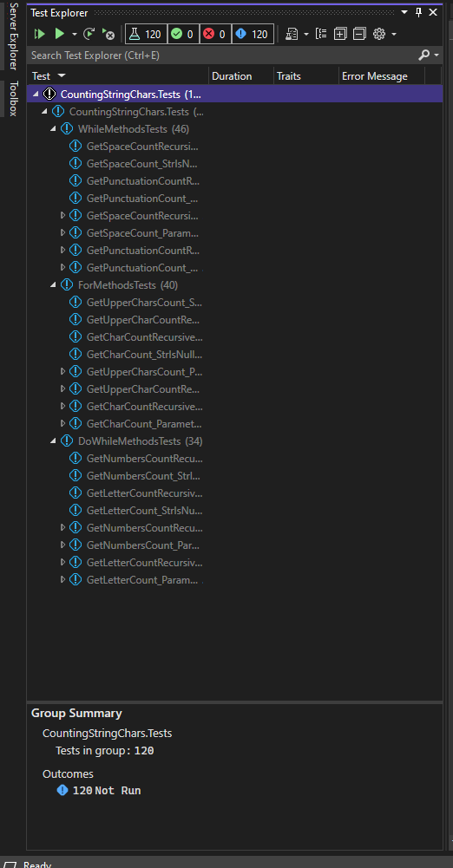Select the GetLetterCount_StrIsNu... test
This screenshot has height=868, width=453.
[x=145, y=511]
